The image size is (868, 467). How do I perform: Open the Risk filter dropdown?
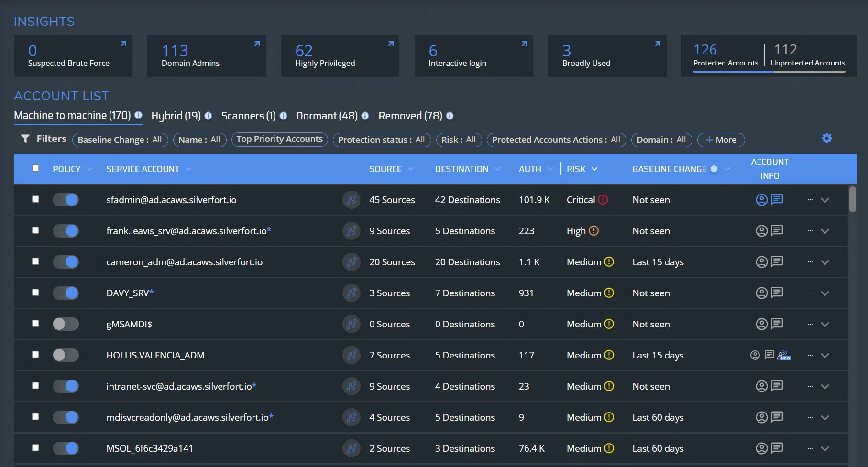[458, 140]
